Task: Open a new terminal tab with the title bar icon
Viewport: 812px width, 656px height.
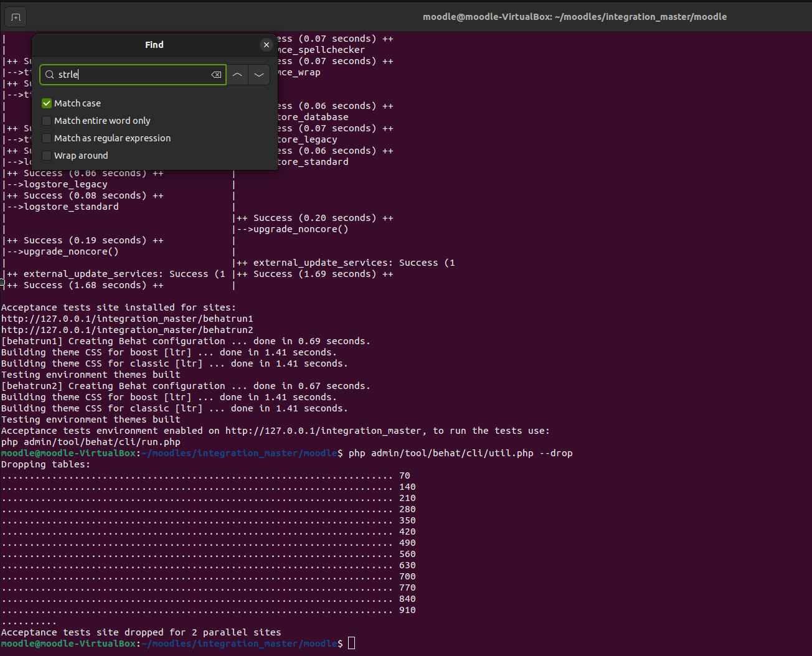Action: pyautogui.click(x=16, y=17)
